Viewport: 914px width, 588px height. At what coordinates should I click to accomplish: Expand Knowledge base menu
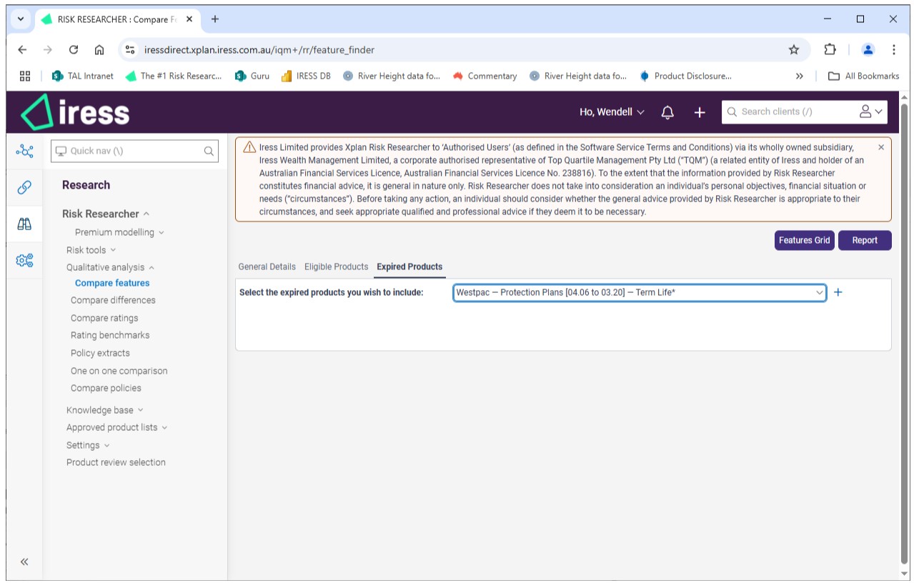104,410
